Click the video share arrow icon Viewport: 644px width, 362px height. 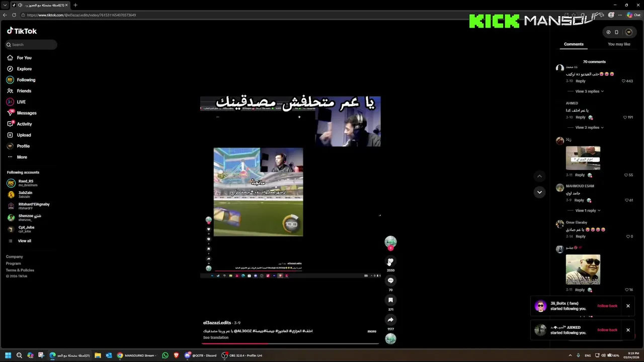click(390, 320)
